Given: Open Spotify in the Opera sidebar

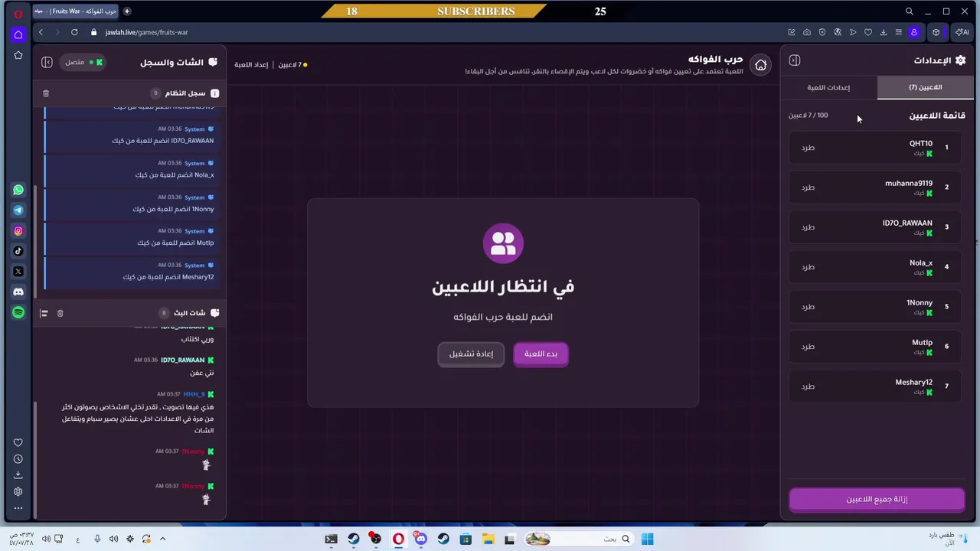Looking at the screenshot, I should (x=18, y=312).
